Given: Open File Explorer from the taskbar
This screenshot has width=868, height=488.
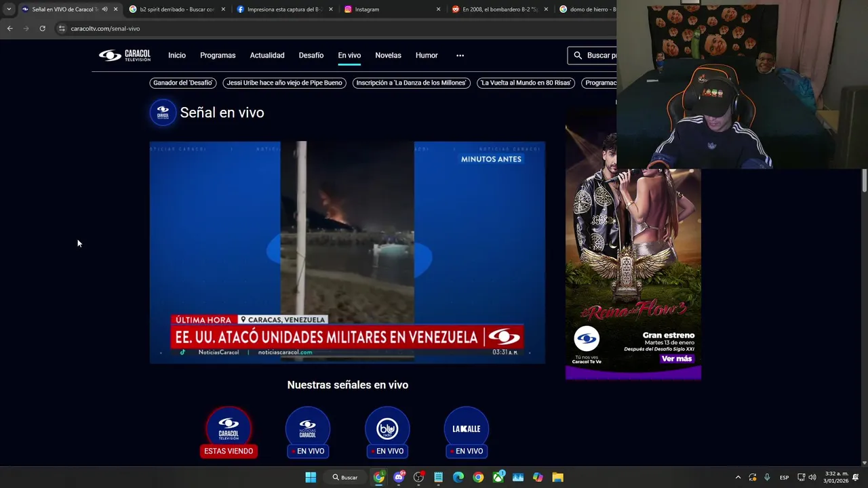Looking at the screenshot, I should click(557, 477).
